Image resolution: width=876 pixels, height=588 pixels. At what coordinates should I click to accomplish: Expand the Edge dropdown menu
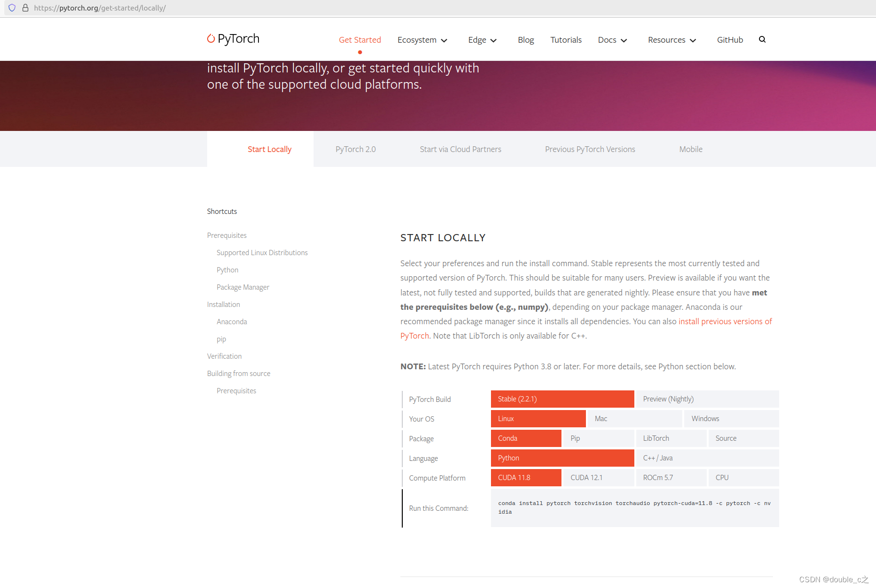(x=482, y=40)
